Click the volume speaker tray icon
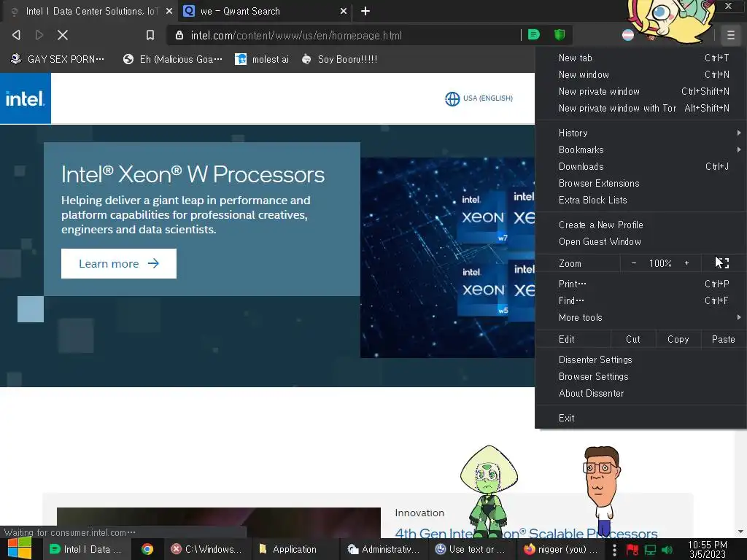The height and width of the screenshot is (560, 747). pyautogui.click(x=667, y=550)
